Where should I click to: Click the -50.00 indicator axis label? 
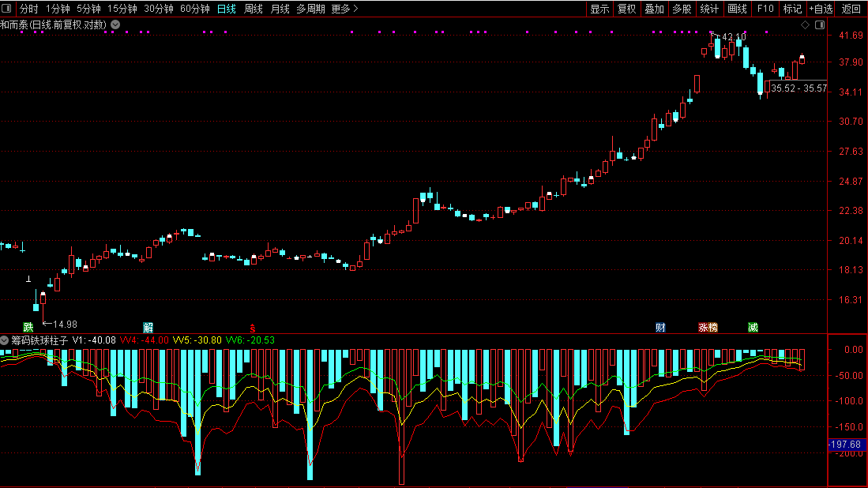tap(849, 375)
